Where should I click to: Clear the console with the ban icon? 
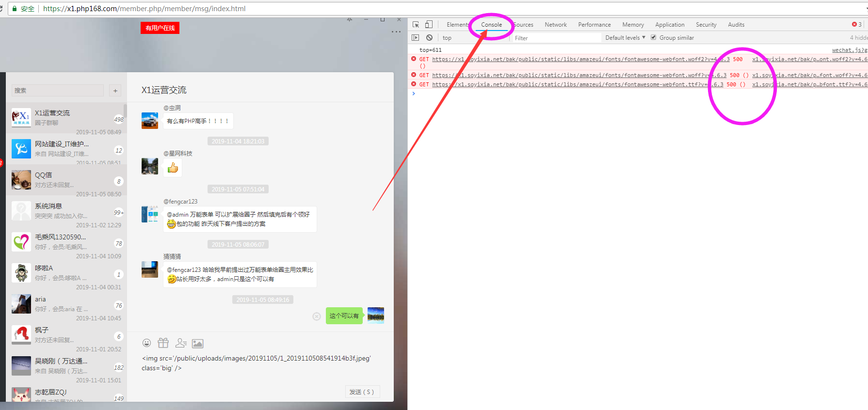tap(429, 37)
